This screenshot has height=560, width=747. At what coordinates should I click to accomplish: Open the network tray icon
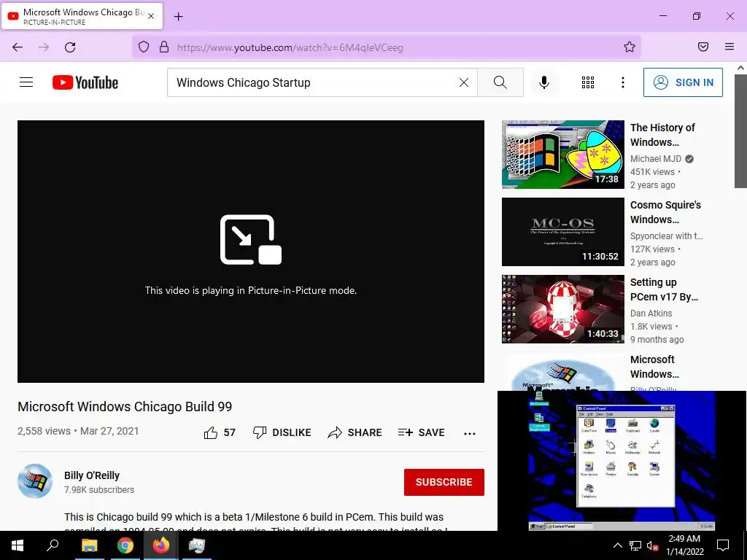635,545
